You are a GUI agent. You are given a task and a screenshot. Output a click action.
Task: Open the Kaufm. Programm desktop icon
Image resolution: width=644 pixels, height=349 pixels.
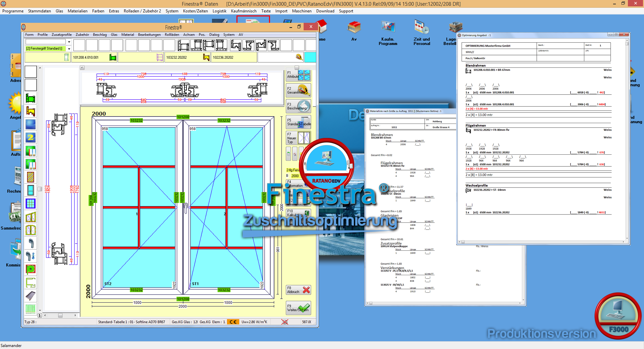[x=388, y=33]
